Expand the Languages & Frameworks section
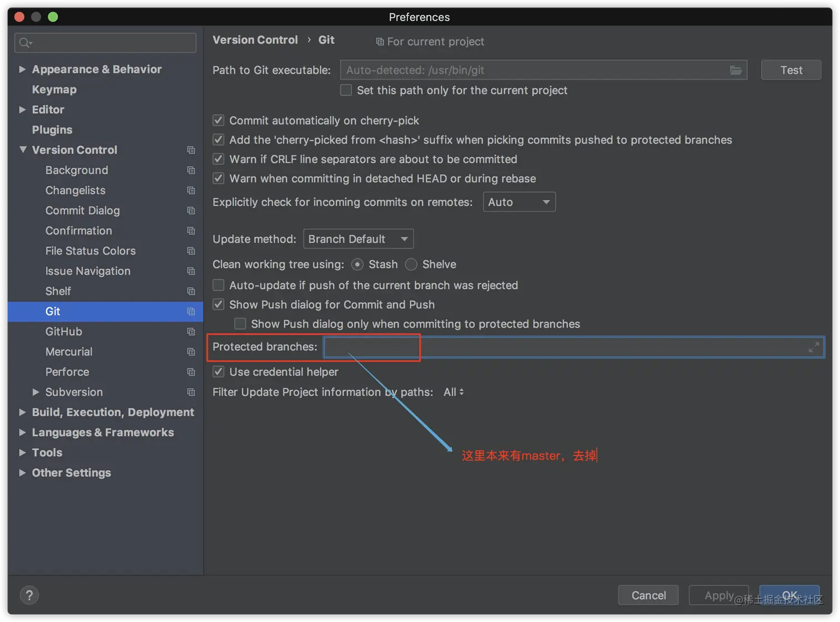This screenshot has width=840, height=622. click(x=22, y=432)
